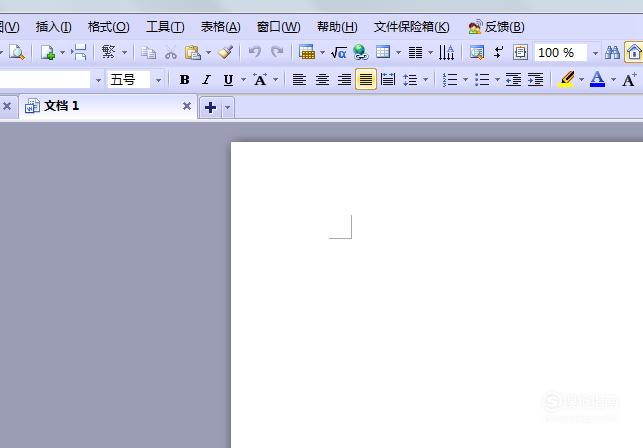Open the 五号 font size dropdown
643x448 pixels.
pyautogui.click(x=158, y=80)
